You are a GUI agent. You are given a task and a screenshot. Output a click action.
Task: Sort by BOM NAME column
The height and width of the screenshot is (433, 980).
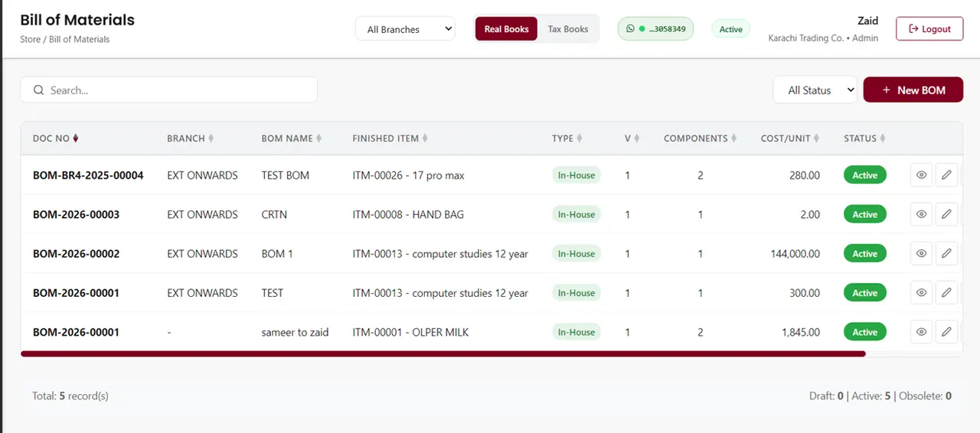pyautogui.click(x=291, y=138)
